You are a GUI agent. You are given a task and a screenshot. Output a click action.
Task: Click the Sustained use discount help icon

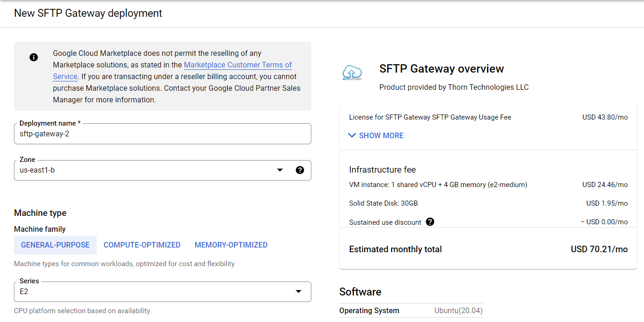[x=430, y=221]
